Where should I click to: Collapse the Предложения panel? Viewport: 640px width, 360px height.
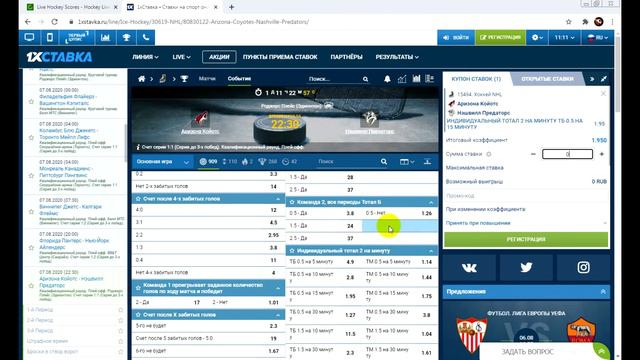[603, 291]
